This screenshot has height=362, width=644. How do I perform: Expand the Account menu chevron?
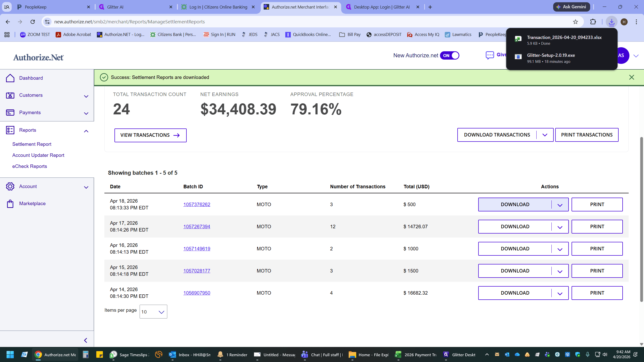(86, 187)
